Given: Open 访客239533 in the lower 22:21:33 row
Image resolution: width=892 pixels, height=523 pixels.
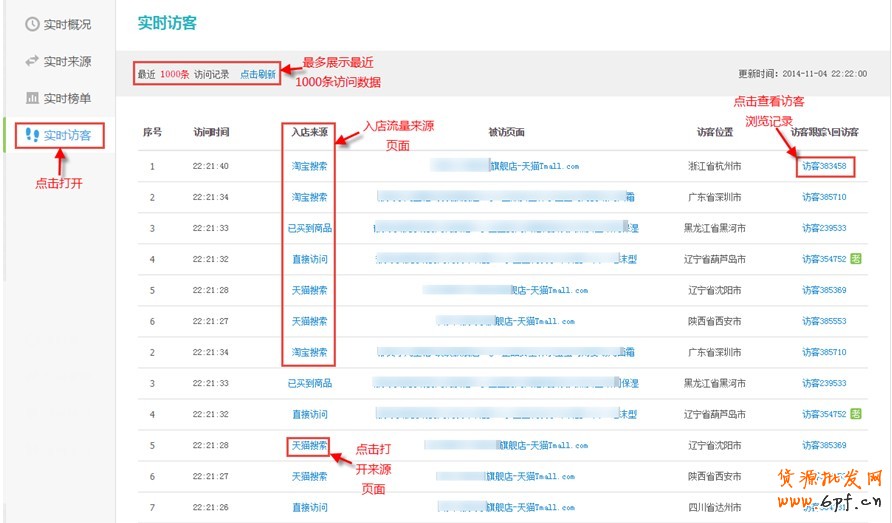Looking at the screenshot, I should tap(824, 383).
